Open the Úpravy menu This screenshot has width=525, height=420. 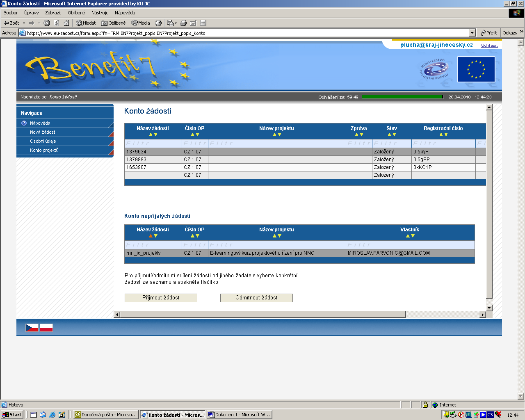tap(31, 13)
